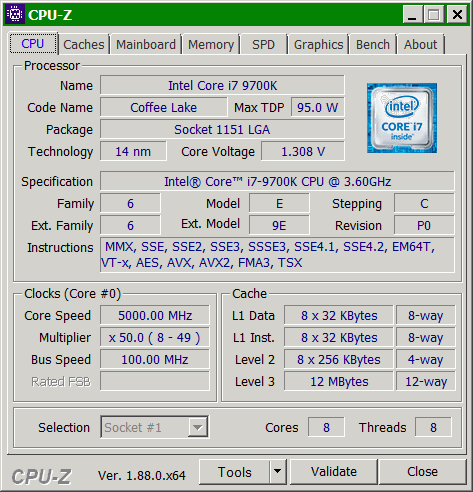Expand the Tools dropdown arrow
This screenshot has height=492, width=473.
tap(278, 472)
